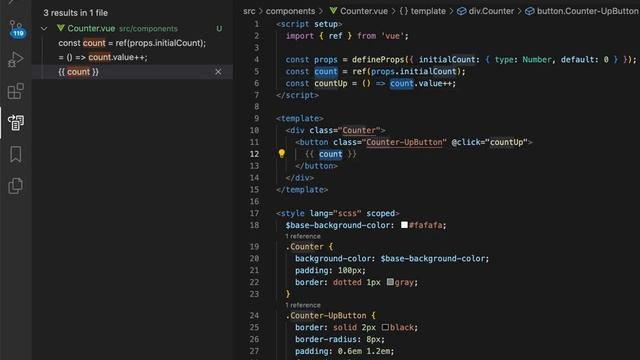The image size is (640, 360).
Task: Open the #fafafa color swatch on line 18
Action: pos(404,225)
